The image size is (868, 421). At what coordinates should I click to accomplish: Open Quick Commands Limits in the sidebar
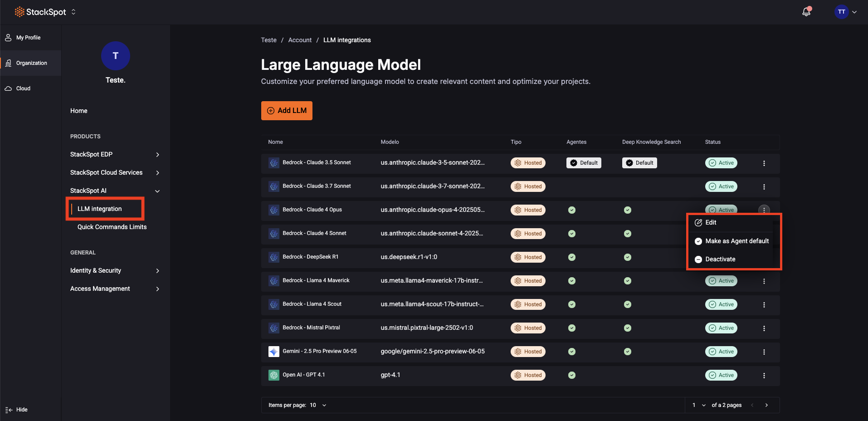point(112,227)
